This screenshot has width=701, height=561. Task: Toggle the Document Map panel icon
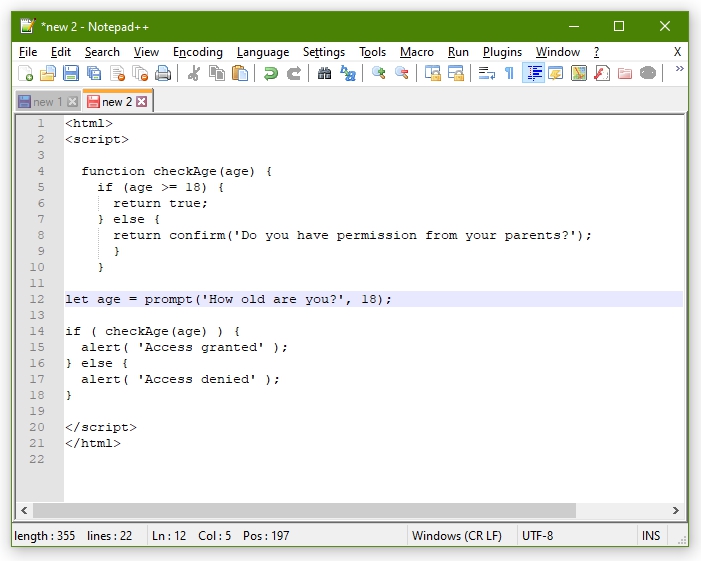579,73
